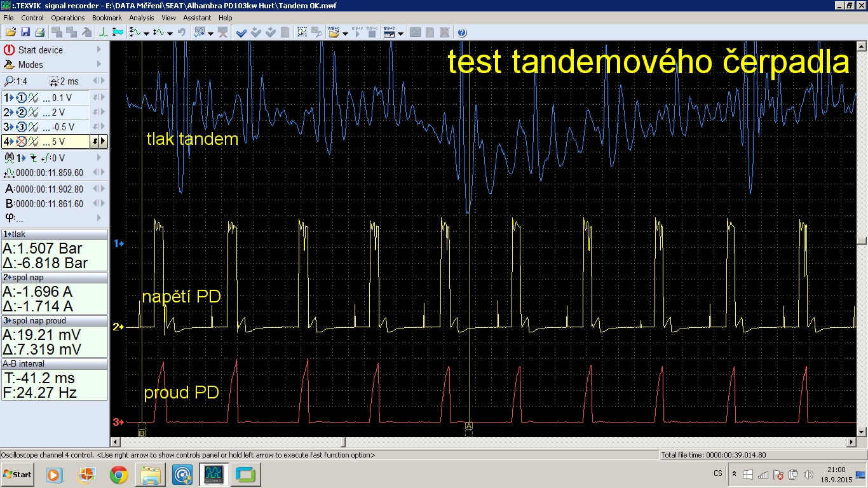Click the time base 2 ms icon
This screenshot has width=868, height=488.
click(55, 81)
